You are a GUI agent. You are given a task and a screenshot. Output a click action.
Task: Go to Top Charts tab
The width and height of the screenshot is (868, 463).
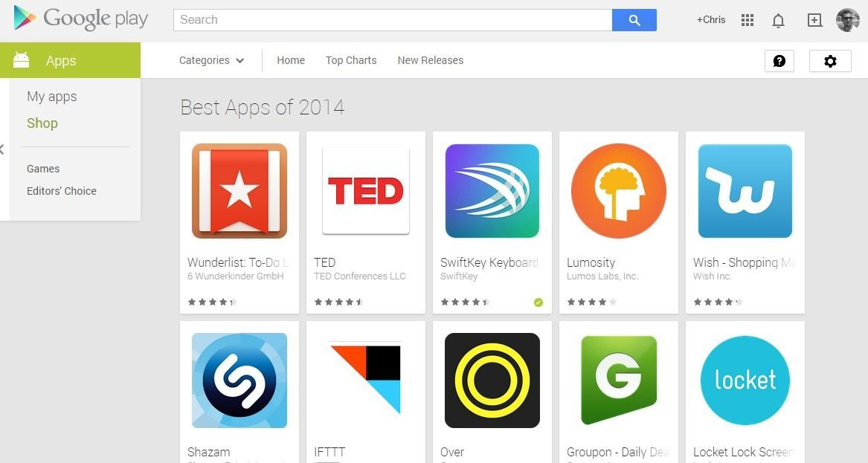(x=351, y=60)
